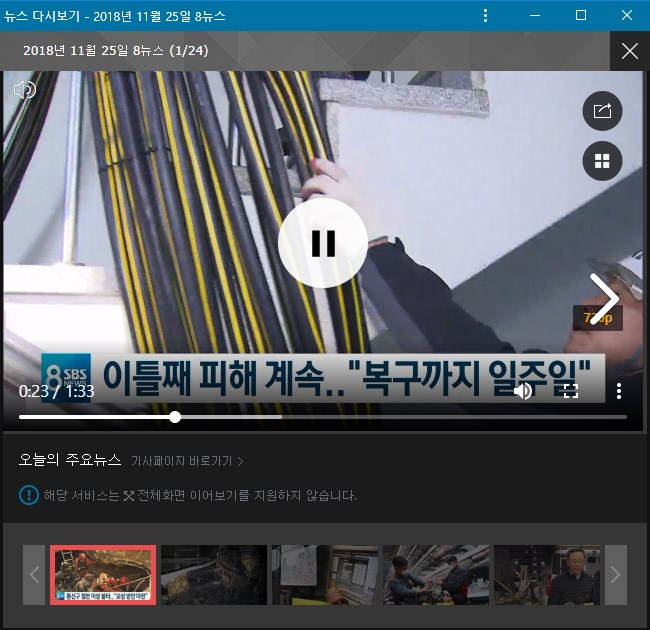Mute the volume in the player controls
Image resolution: width=650 pixels, height=630 pixels.
(x=523, y=391)
